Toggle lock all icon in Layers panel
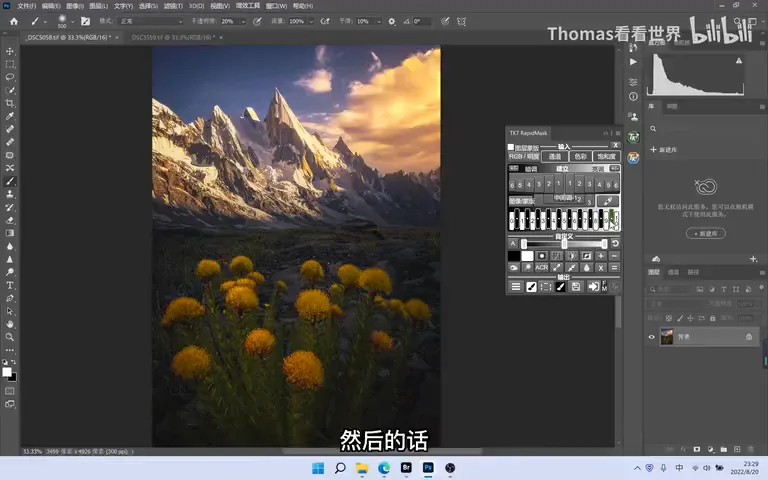 coord(713,318)
